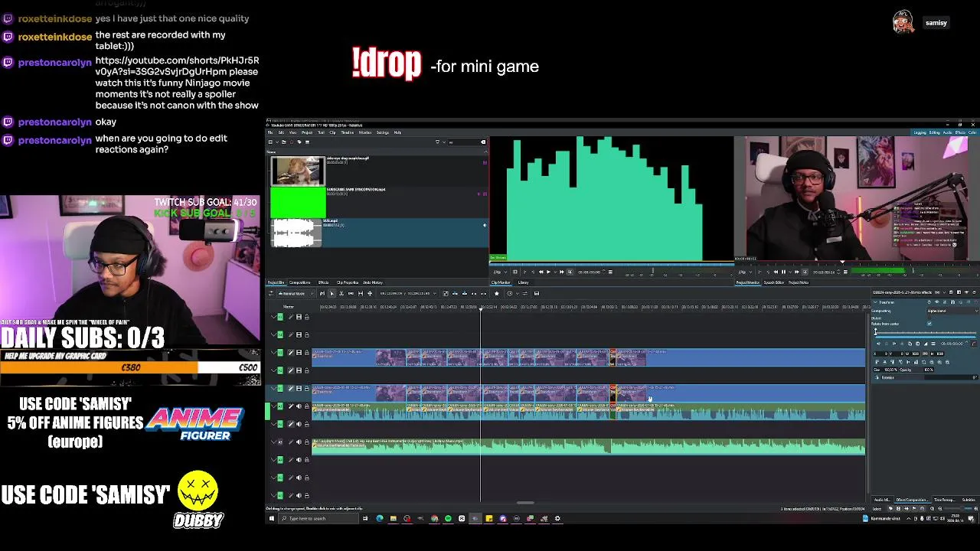Open the Project Monitor zoom level dropdown
The image size is (980, 551).
[745, 272]
